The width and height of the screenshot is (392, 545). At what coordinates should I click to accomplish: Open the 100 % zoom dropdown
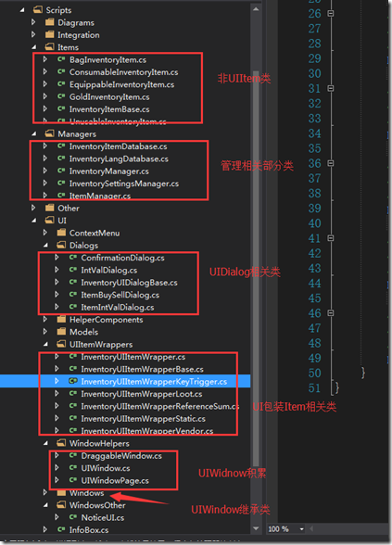tap(301, 529)
